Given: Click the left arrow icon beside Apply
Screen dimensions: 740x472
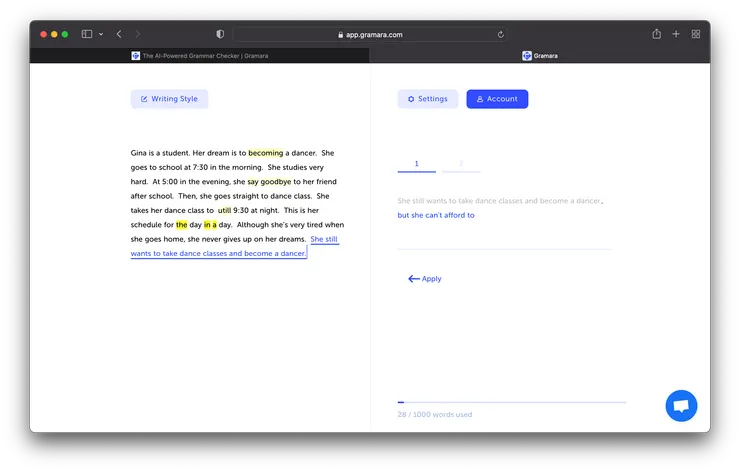Looking at the screenshot, I should [414, 279].
